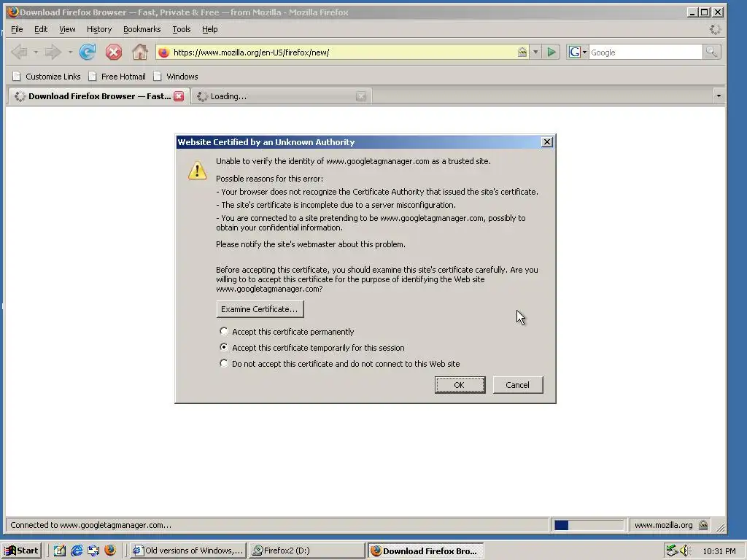Close the Unknown Authority dialog with X
The height and width of the screenshot is (560, 747).
pyautogui.click(x=547, y=142)
